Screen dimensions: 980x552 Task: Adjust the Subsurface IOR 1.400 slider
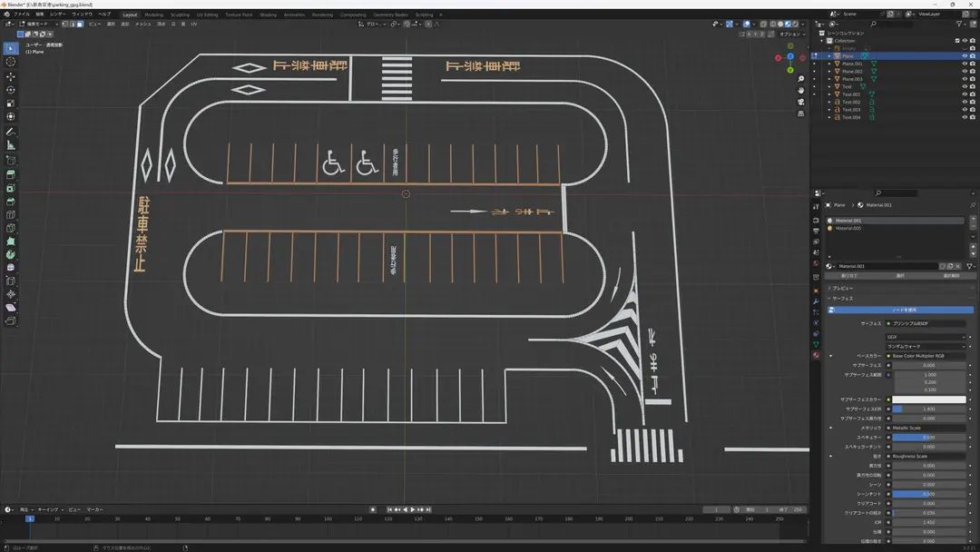929,409
